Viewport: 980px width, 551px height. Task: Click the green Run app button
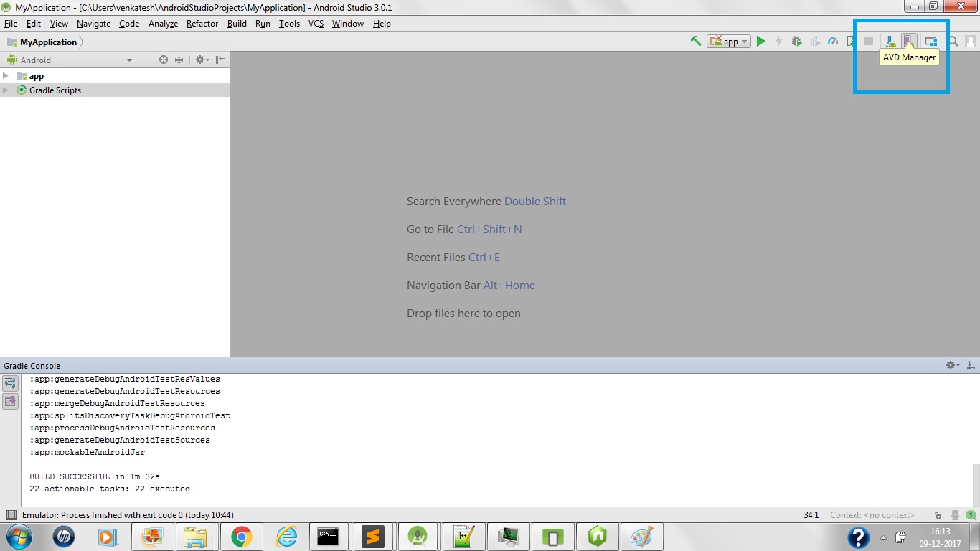click(760, 42)
